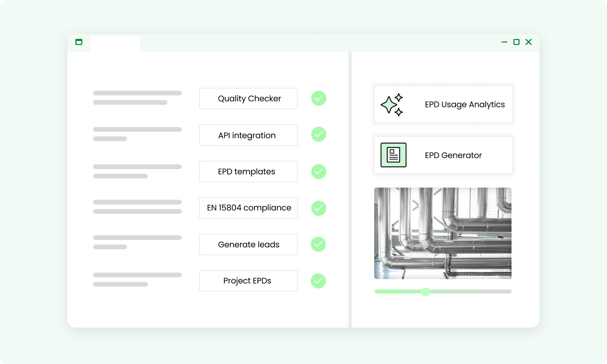Select the document icon beside EPD Generator
Screen dimensions: 607x364
pyautogui.click(x=393, y=155)
